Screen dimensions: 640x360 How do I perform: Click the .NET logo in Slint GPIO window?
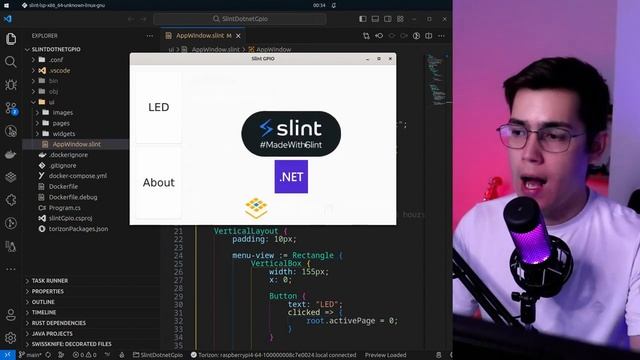pyautogui.click(x=291, y=177)
